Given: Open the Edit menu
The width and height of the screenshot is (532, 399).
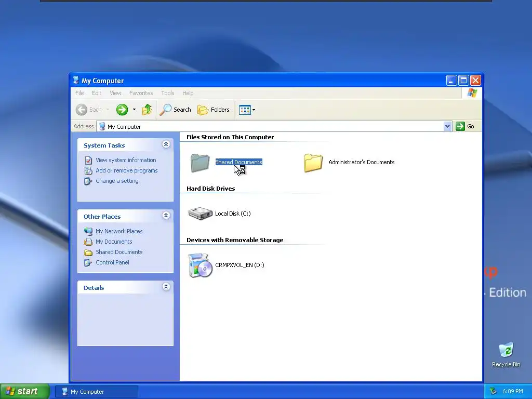Looking at the screenshot, I should point(97,93).
